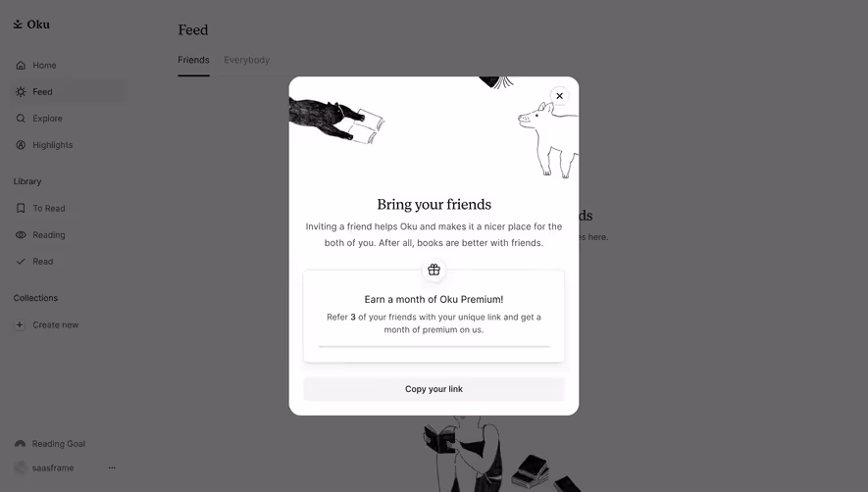Switch to the Friends tab

click(193, 60)
